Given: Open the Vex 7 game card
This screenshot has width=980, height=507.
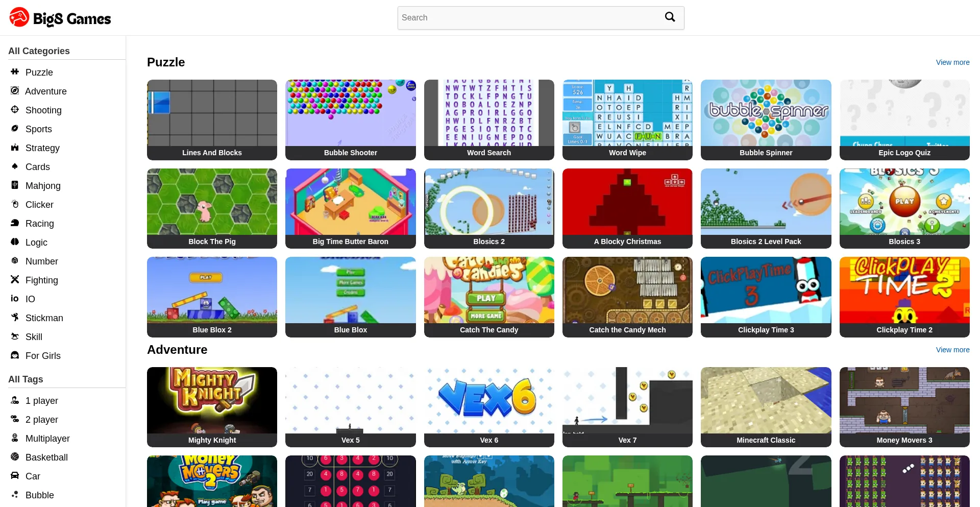Looking at the screenshot, I should point(627,407).
